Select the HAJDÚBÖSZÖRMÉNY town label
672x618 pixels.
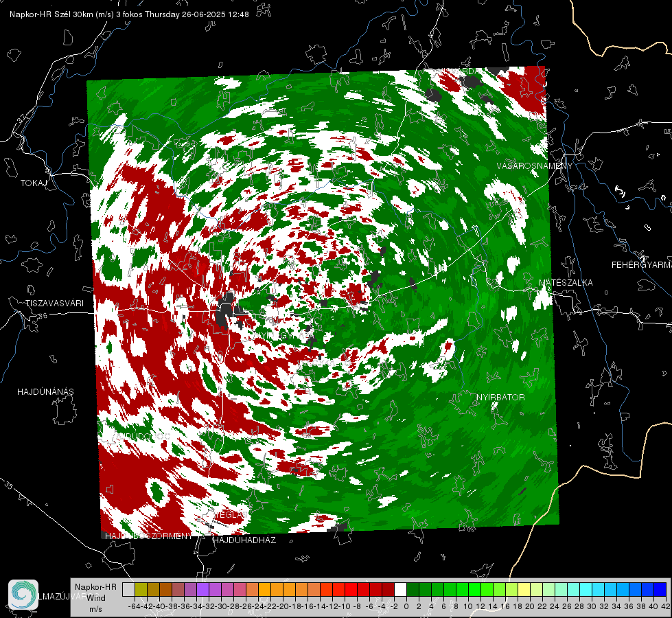[149, 536]
